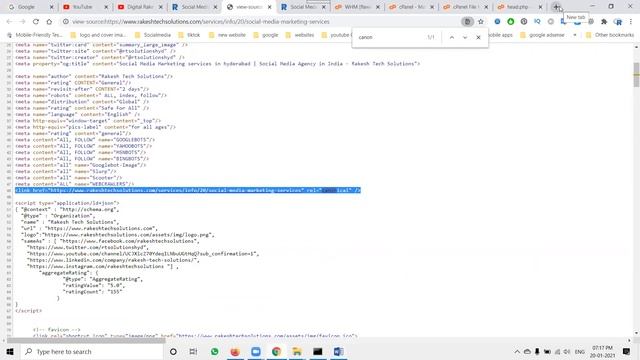Show hidden system tray icons
This screenshot has height=360, width=640.
[517, 351]
